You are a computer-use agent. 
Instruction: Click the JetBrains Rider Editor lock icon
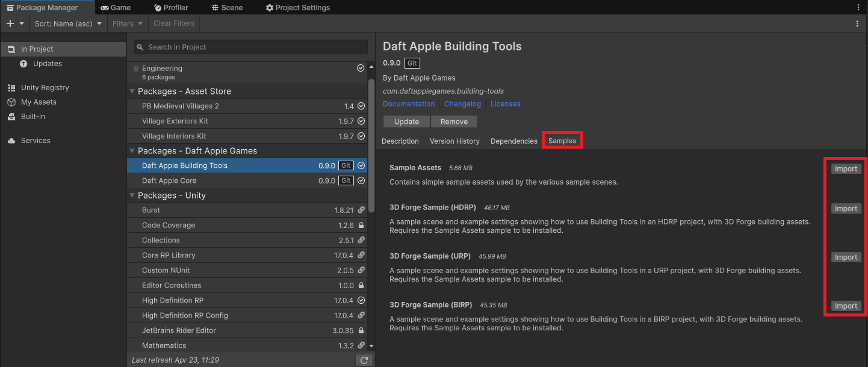[361, 330]
